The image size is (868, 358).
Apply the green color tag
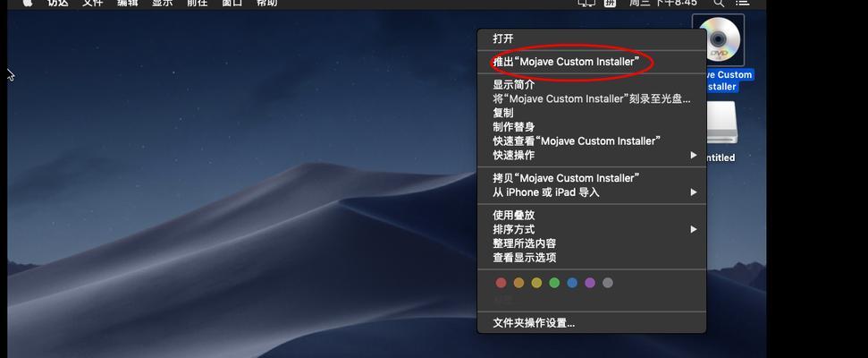coord(554,283)
